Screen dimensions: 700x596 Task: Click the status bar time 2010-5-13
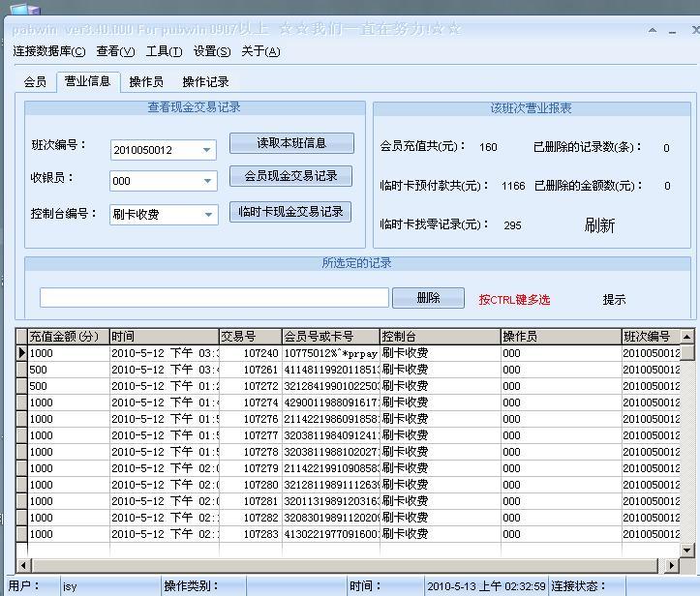486,586
